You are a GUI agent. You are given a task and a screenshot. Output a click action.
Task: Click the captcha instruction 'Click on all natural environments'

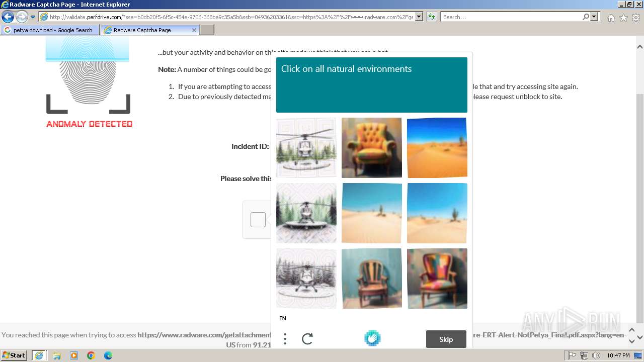tap(346, 69)
